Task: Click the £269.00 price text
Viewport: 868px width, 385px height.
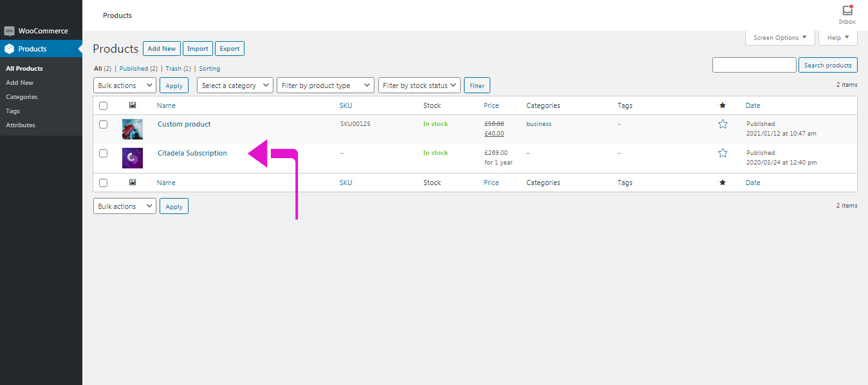Action: click(x=496, y=153)
